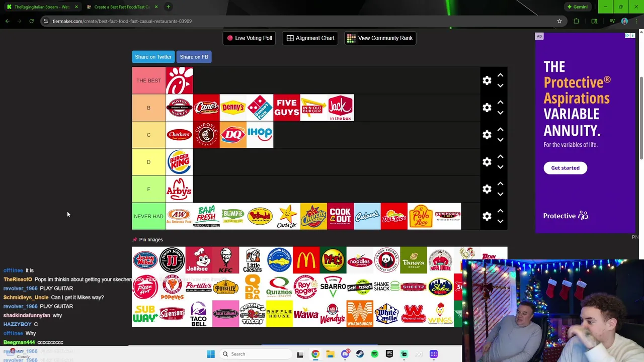Open Gemini in browser toolbar
Viewport: 644px width, 362px height.
tap(577, 7)
